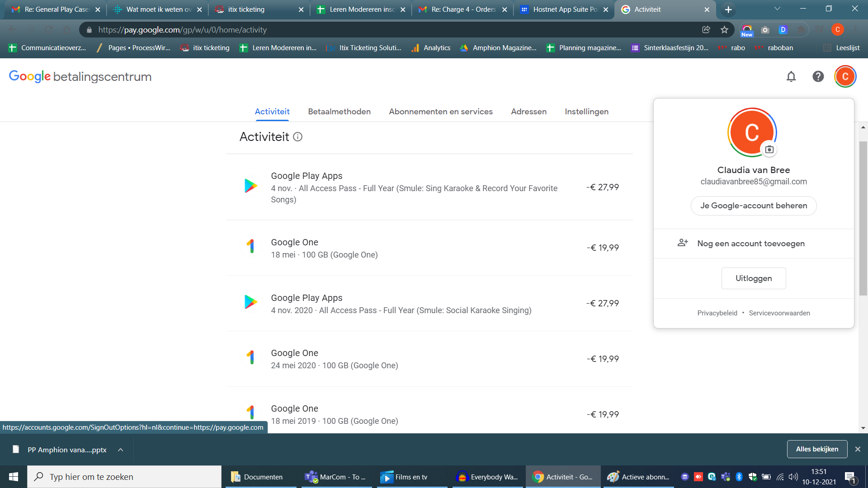
Task: Click the Windows taskbar search box
Action: click(124, 477)
